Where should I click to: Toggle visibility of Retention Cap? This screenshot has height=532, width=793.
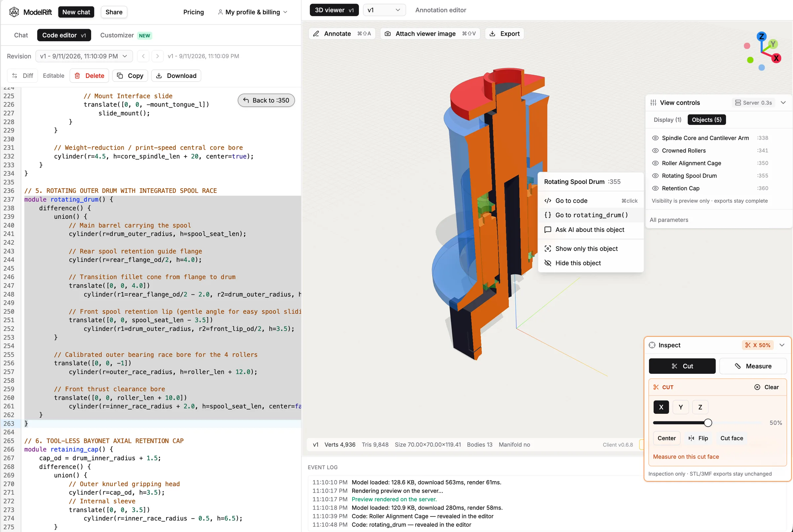(x=656, y=188)
